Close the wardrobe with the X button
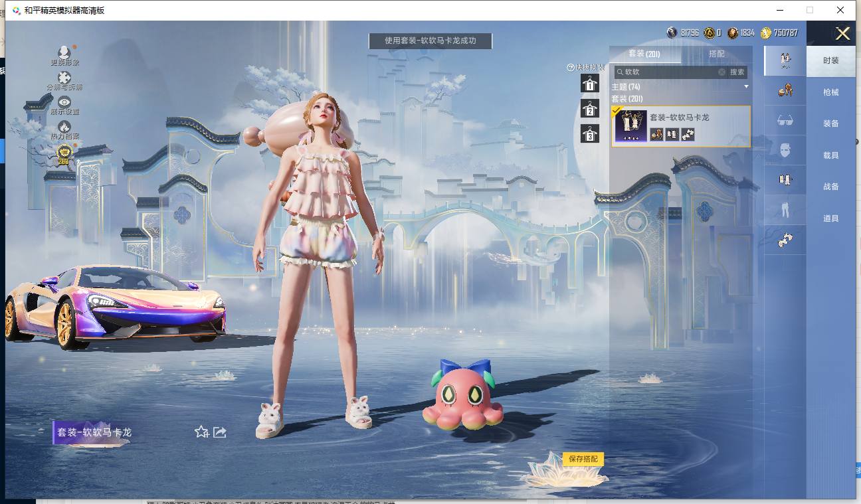This screenshot has height=504, width=861. pyautogui.click(x=842, y=33)
